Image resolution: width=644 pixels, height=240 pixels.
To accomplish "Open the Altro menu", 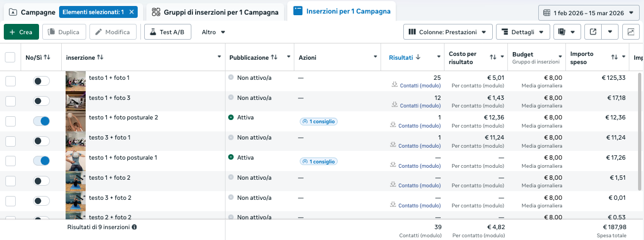I will click(x=213, y=32).
